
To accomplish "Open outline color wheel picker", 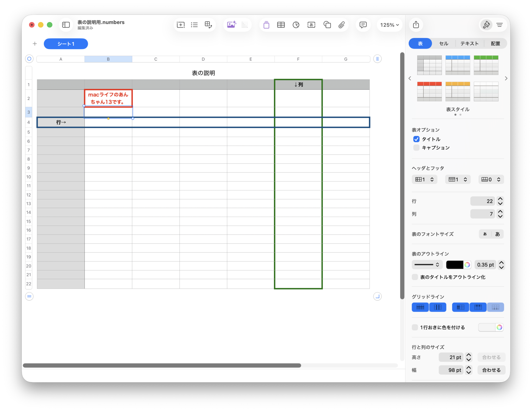I will click(x=467, y=265).
